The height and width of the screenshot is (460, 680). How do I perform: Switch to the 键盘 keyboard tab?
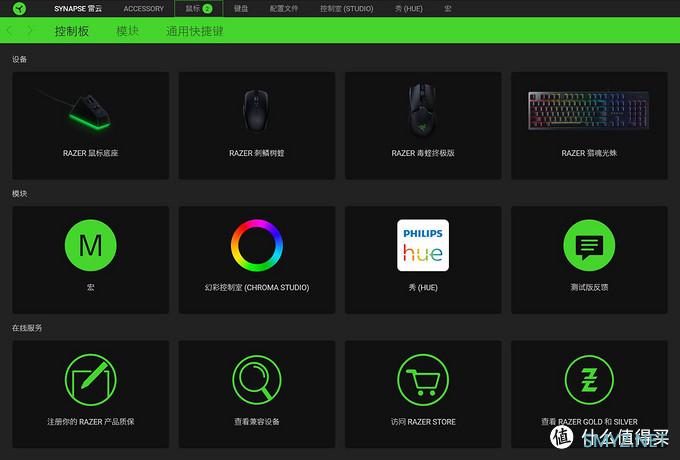pyautogui.click(x=241, y=9)
